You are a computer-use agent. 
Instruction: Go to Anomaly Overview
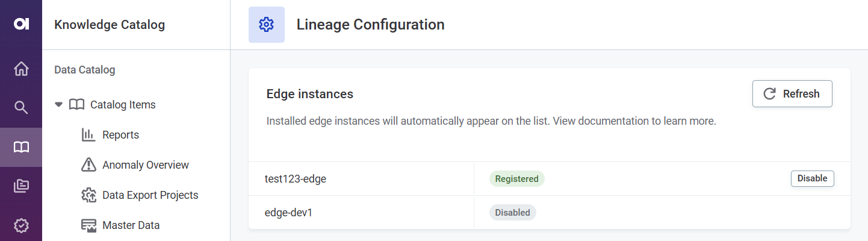point(146,165)
